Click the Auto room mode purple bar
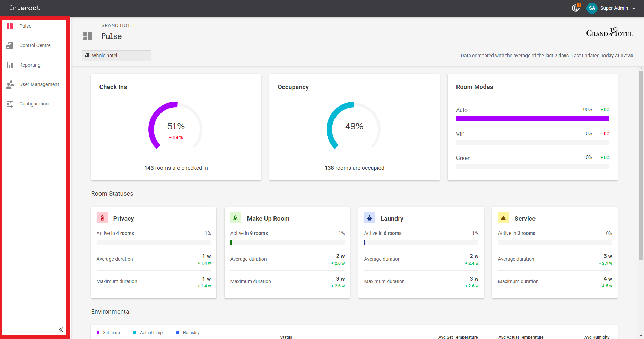Image resolution: width=644 pixels, height=339 pixels. [x=532, y=119]
